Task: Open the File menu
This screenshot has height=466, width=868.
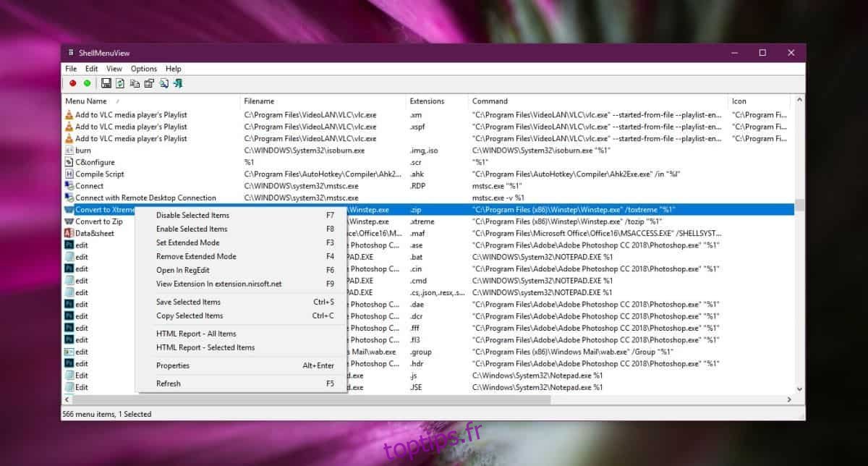Action: tap(71, 69)
